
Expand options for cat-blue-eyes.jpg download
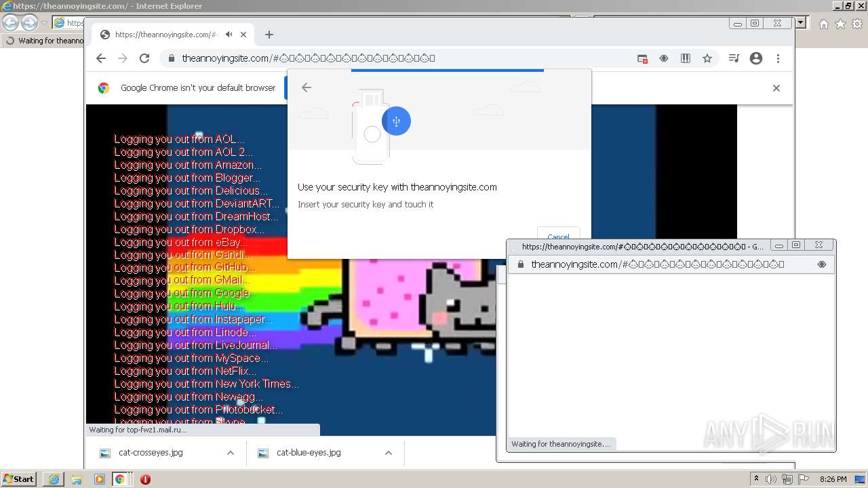[389, 453]
